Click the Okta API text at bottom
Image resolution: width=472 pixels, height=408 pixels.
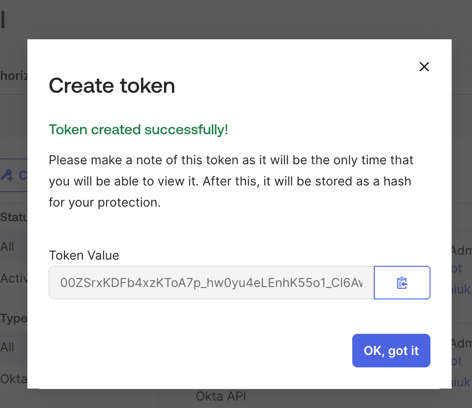click(221, 396)
